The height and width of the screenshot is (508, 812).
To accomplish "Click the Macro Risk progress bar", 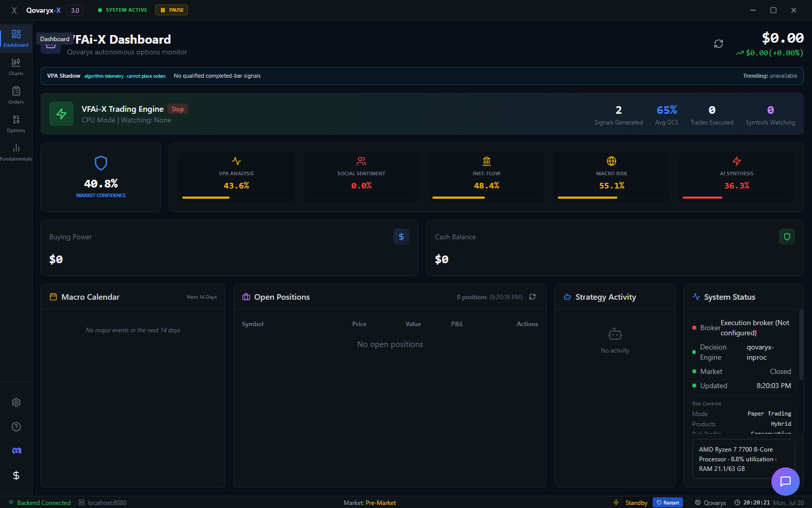I will point(612,198).
